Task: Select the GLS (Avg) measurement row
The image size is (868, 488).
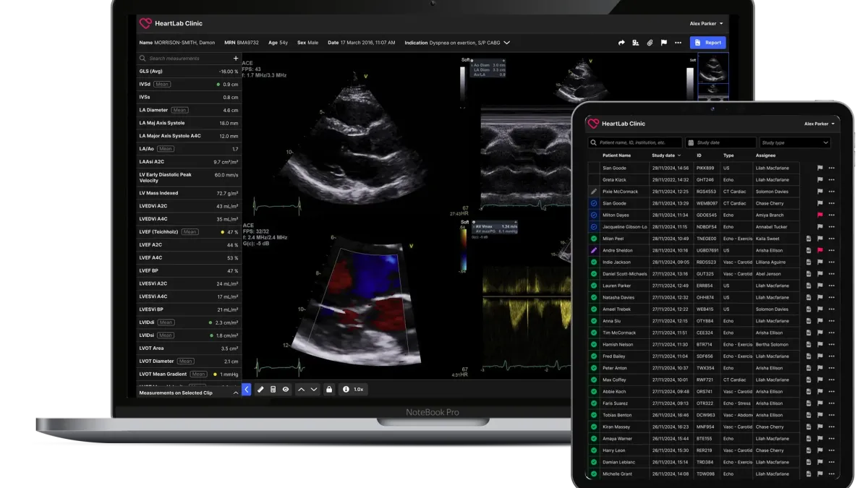Action: pos(189,72)
